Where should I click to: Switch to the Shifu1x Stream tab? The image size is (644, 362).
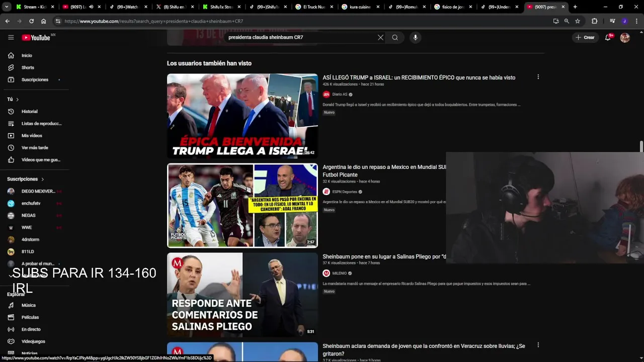tap(220, 7)
